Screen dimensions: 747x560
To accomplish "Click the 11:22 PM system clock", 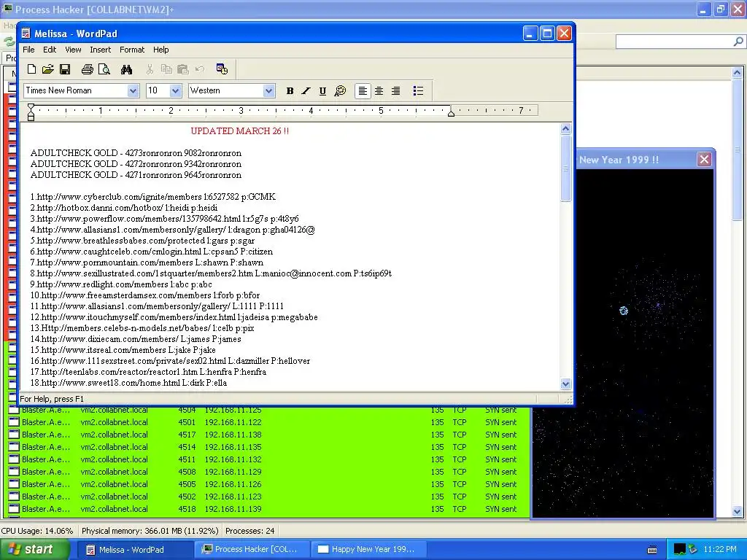I will tap(720, 550).
